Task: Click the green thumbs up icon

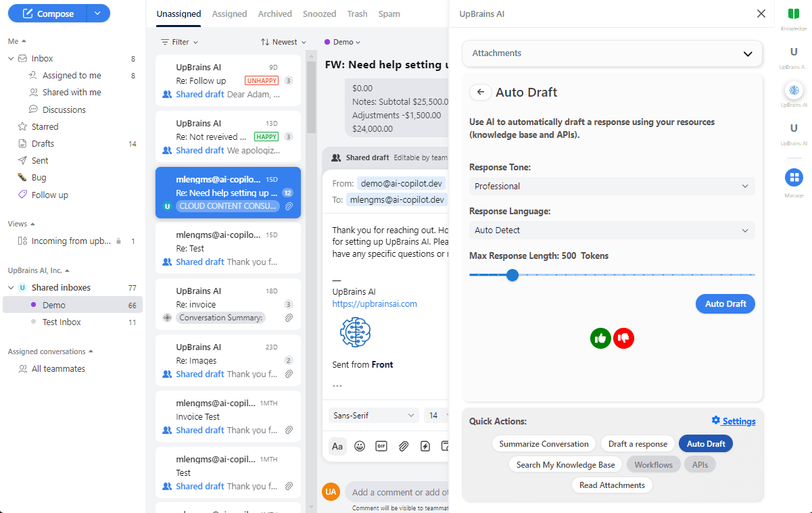Action: (x=600, y=338)
